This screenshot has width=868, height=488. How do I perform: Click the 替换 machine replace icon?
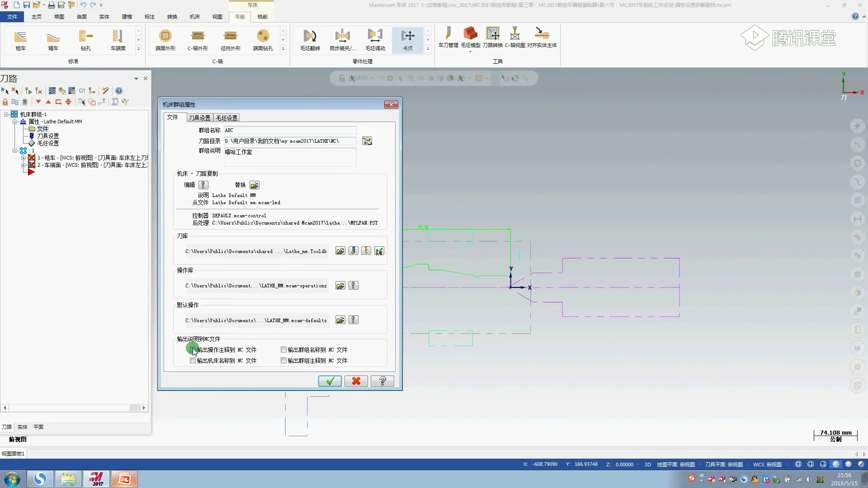coord(255,185)
